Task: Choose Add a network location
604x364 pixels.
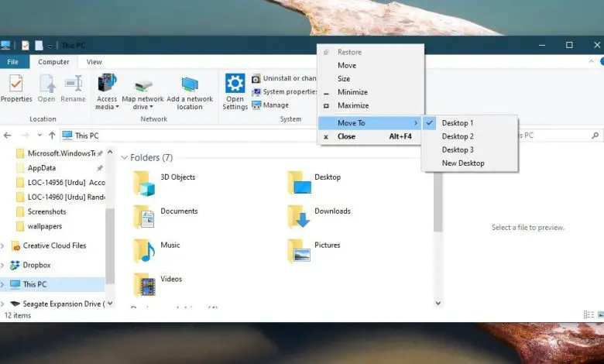Action: tap(190, 93)
